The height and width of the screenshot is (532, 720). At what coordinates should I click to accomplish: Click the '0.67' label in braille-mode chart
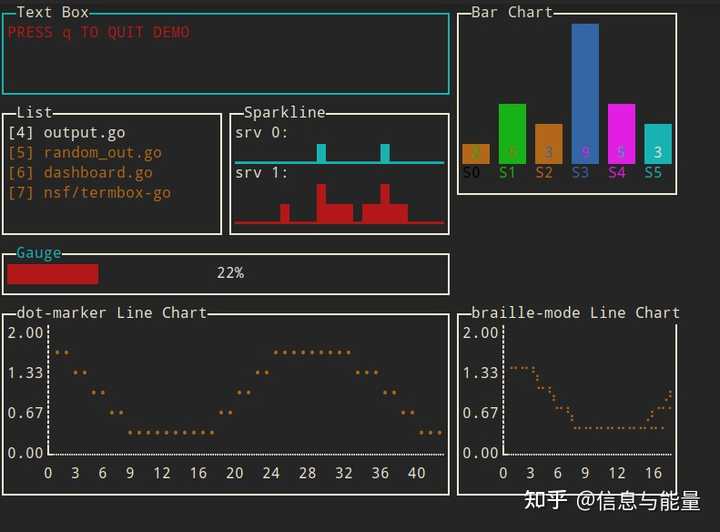click(x=480, y=413)
